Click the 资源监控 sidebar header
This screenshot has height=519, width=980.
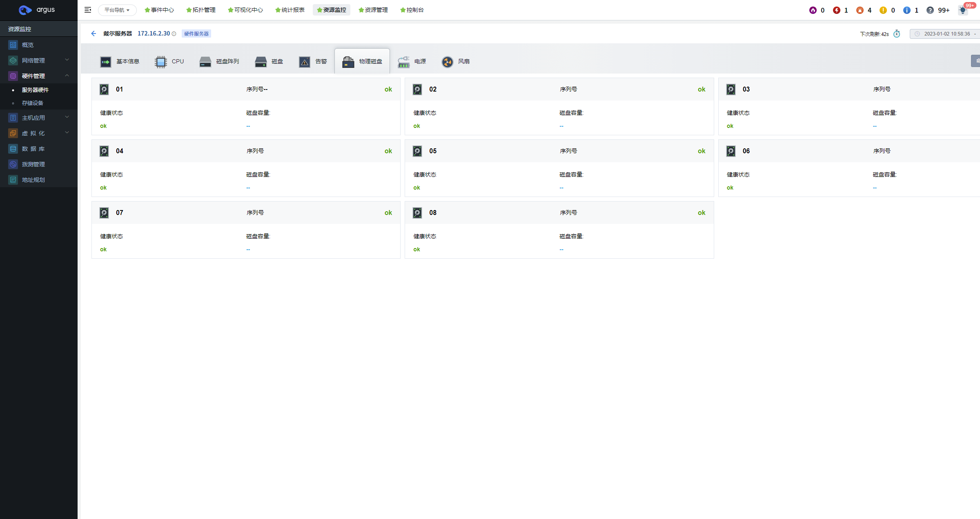point(20,29)
